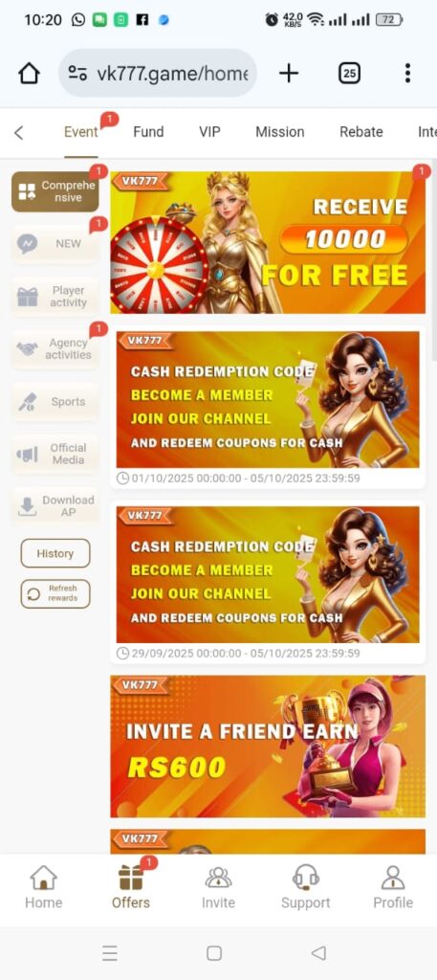Go back using the left chevron arrow
The width and height of the screenshot is (437, 980).
tap(19, 132)
